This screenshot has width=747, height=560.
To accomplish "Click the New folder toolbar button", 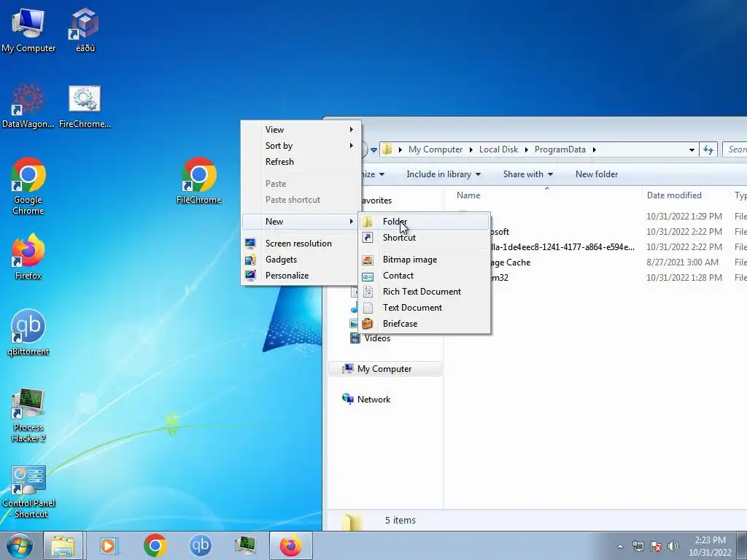I will [597, 174].
